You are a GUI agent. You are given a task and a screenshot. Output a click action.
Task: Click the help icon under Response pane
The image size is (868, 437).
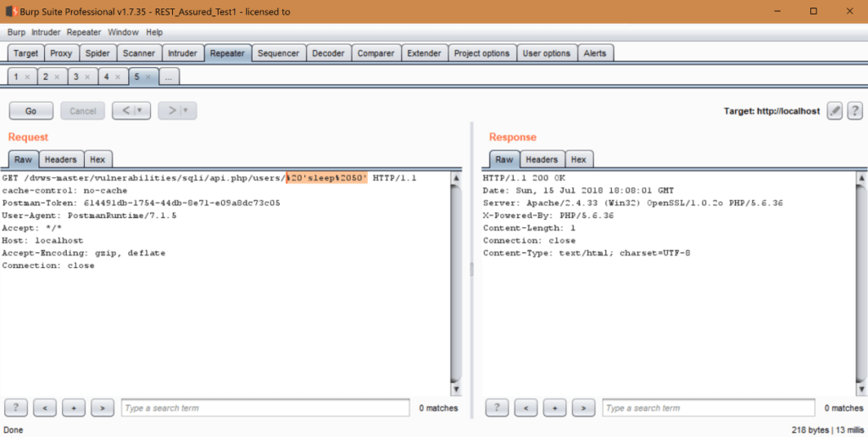(x=498, y=408)
